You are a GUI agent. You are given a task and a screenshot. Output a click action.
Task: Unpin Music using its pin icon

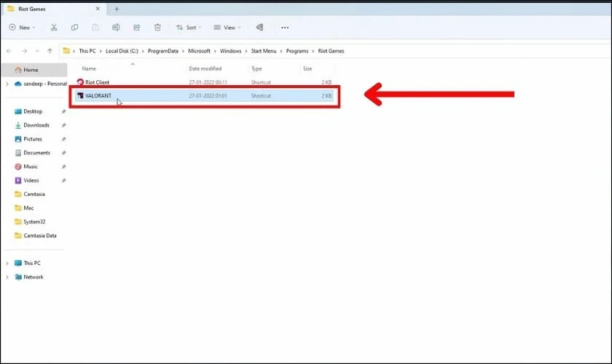click(63, 167)
